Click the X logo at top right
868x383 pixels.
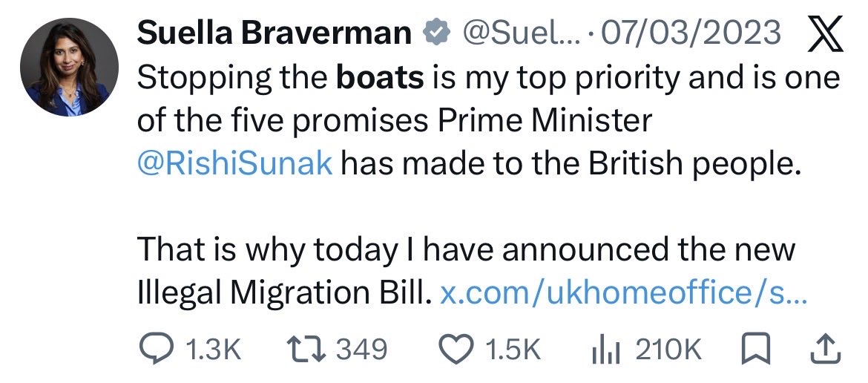826,33
